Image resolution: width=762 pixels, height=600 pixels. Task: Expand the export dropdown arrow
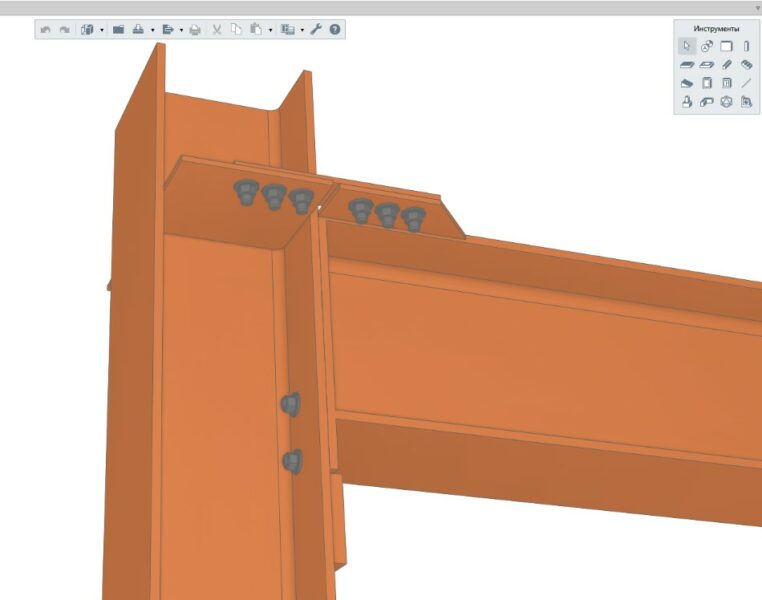[x=181, y=30]
